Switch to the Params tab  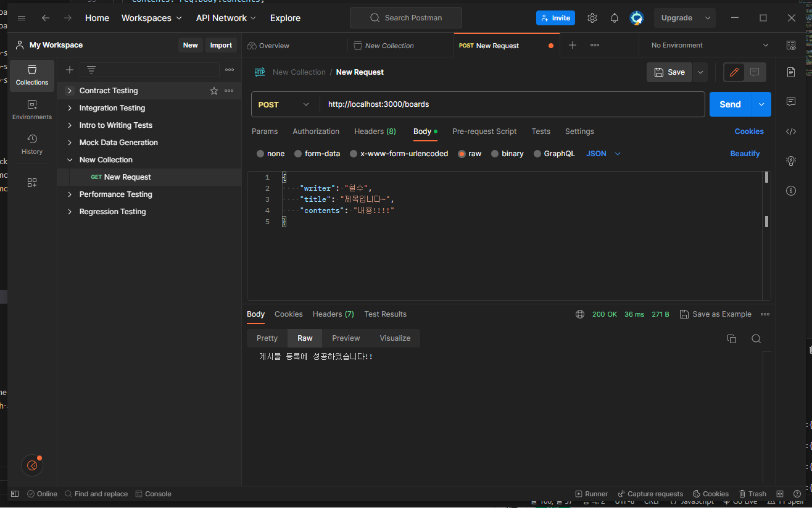(265, 131)
